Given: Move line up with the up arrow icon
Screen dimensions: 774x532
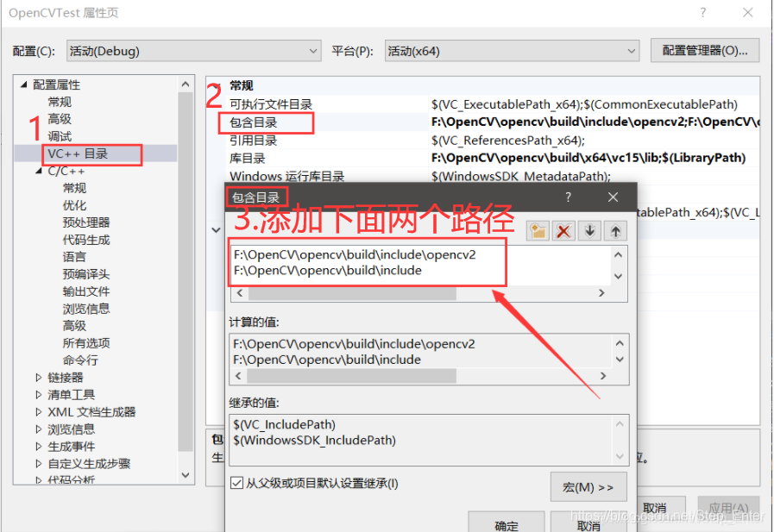Looking at the screenshot, I should [615, 231].
